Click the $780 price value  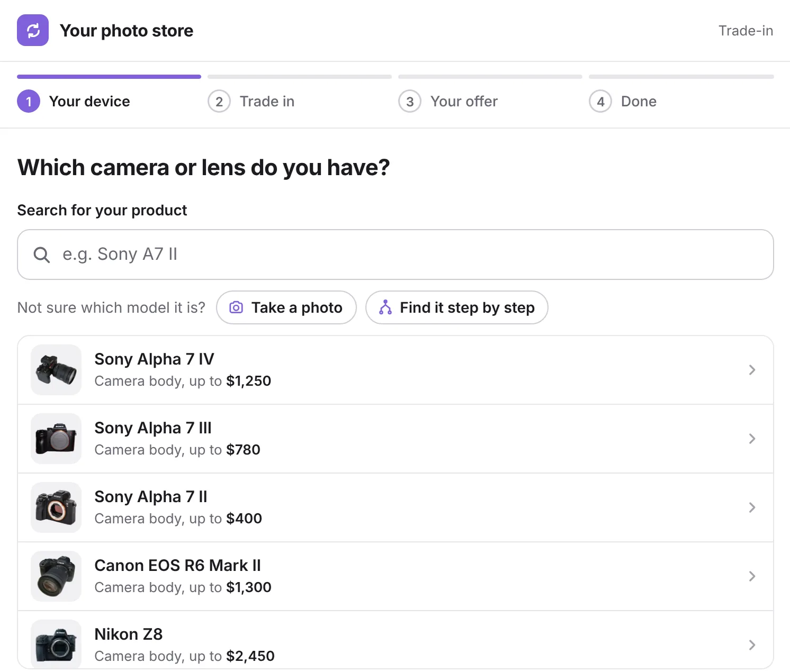243,450
